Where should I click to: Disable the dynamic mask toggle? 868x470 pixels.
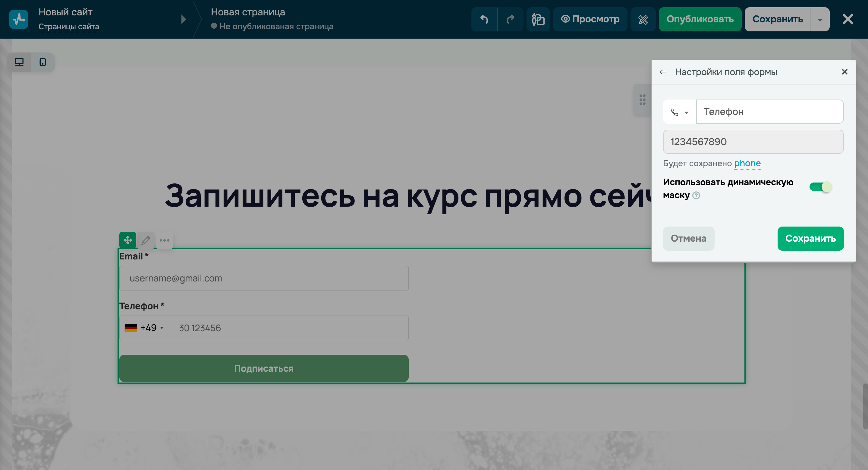[x=822, y=186]
